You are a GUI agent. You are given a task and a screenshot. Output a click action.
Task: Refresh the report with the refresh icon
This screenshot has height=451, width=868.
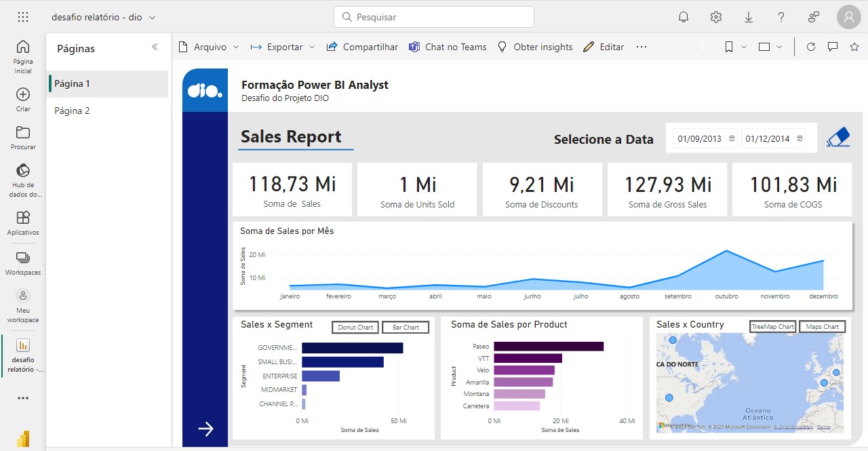coord(811,47)
